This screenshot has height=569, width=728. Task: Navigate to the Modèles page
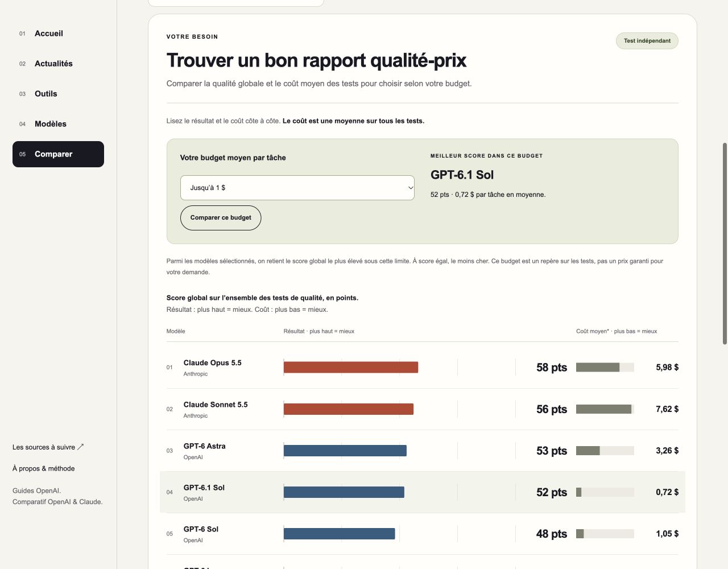click(58, 124)
